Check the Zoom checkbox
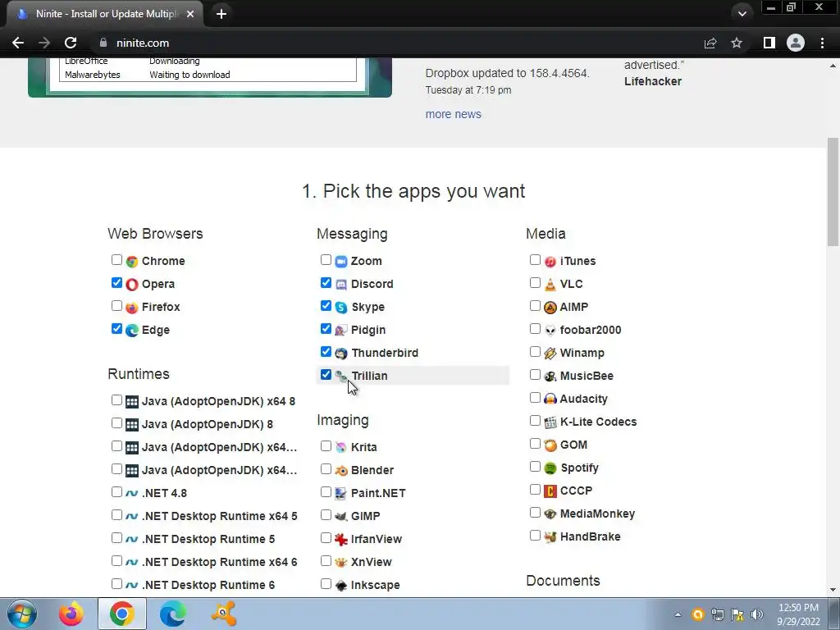Viewport: 840px width, 630px height. 326,260
